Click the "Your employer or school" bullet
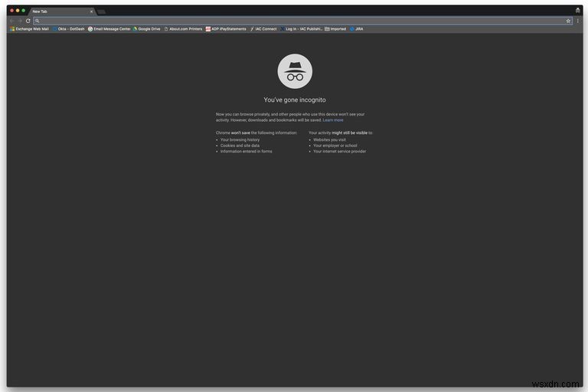 click(x=335, y=145)
